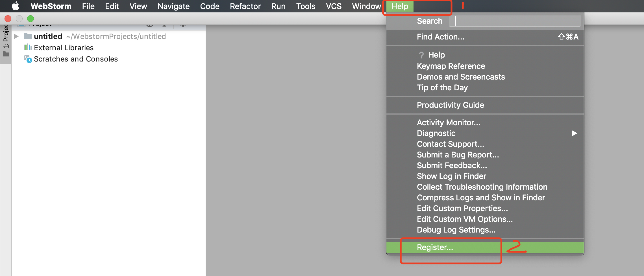Image resolution: width=644 pixels, height=276 pixels.
Task: Choose Show Log in Finder
Action: [x=485, y=176]
